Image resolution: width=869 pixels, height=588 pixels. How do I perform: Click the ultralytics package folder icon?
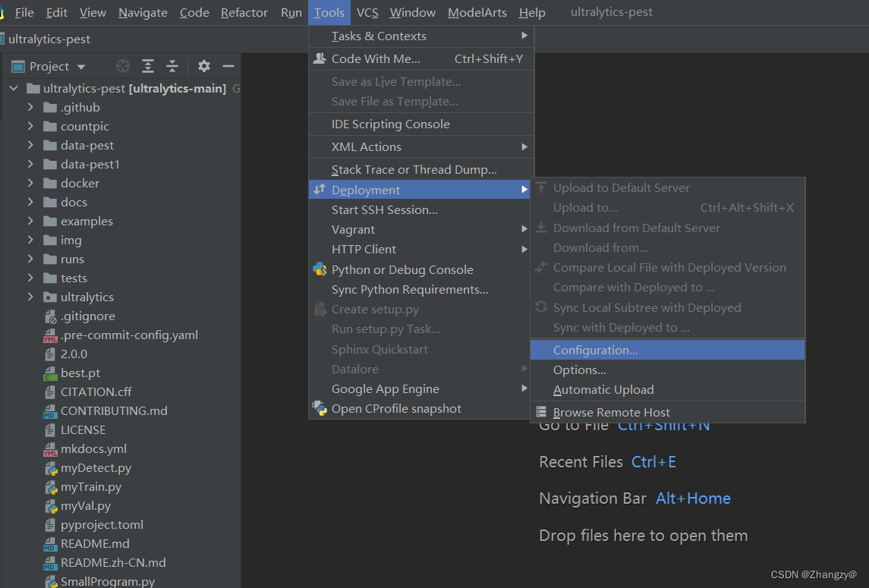click(50, 297)
